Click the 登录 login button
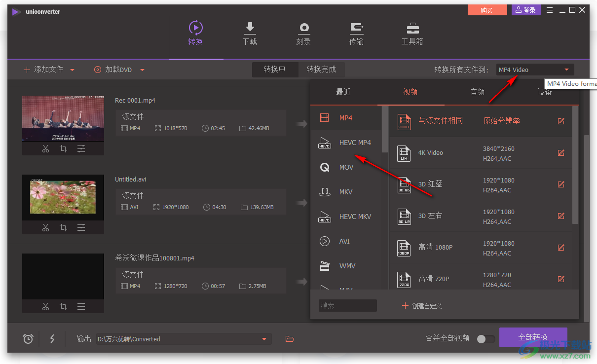This screenshot has height=364, width=597. [x=526, y=10]
